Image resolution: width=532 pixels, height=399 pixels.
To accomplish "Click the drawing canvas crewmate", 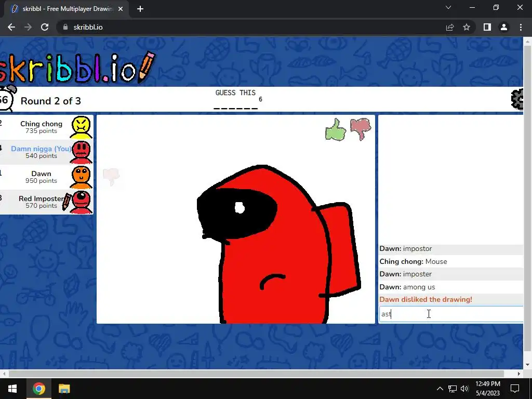I will coord(279,244).
